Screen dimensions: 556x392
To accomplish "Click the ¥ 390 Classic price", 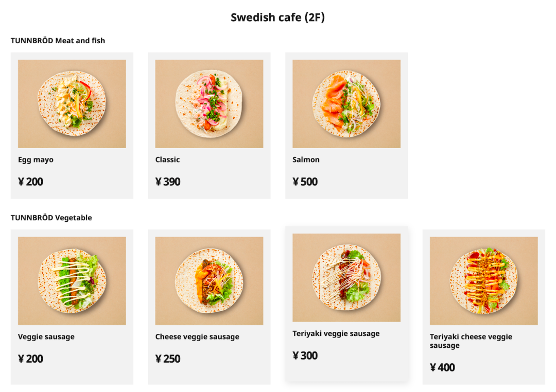I will [168, 182].
